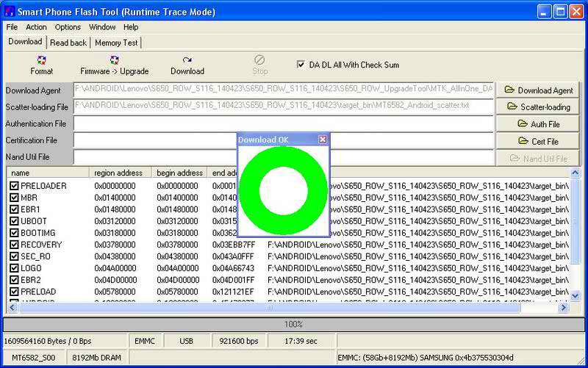588x368 pixels.
Task: Uncheck the EBR2 partition checkbox
Action: [14, 280]
